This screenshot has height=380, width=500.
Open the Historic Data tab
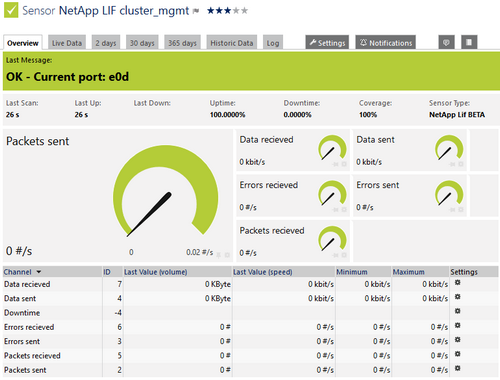coord(232,43)
